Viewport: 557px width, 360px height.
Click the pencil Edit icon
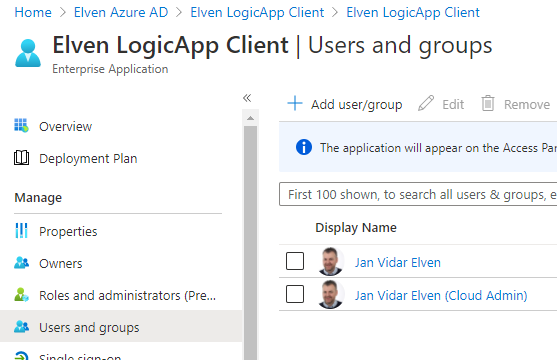tap(426, 103)
